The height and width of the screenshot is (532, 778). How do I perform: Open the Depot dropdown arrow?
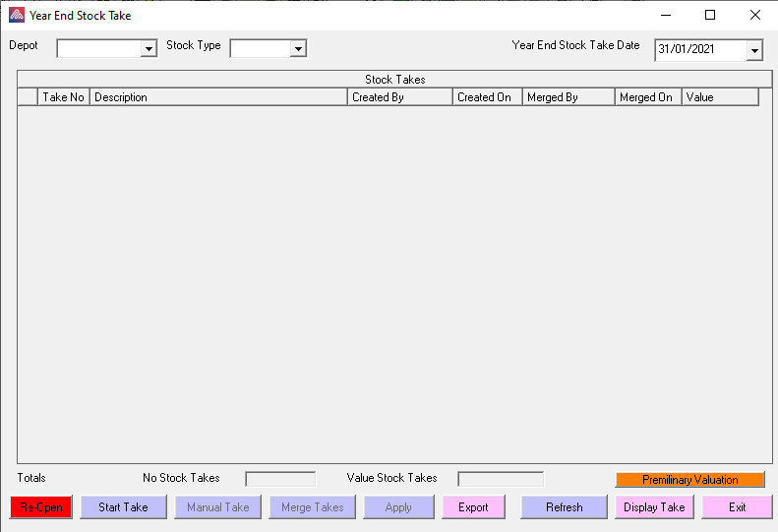click(x=149, y=48)
